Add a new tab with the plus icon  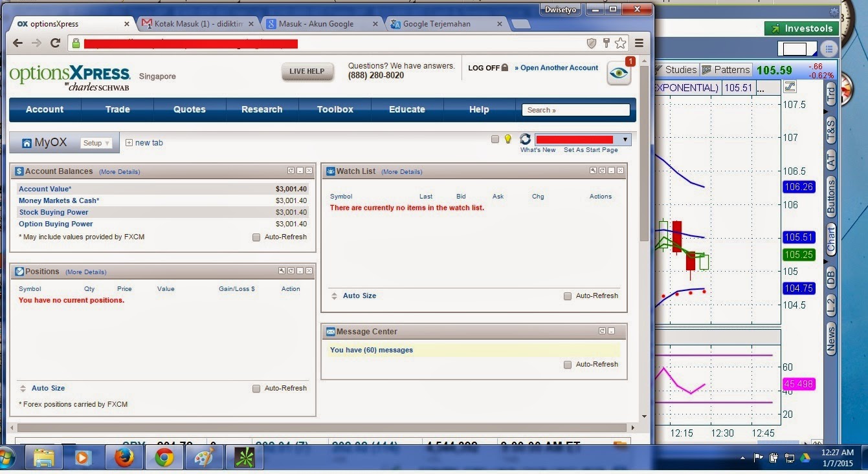click(129, 143)
